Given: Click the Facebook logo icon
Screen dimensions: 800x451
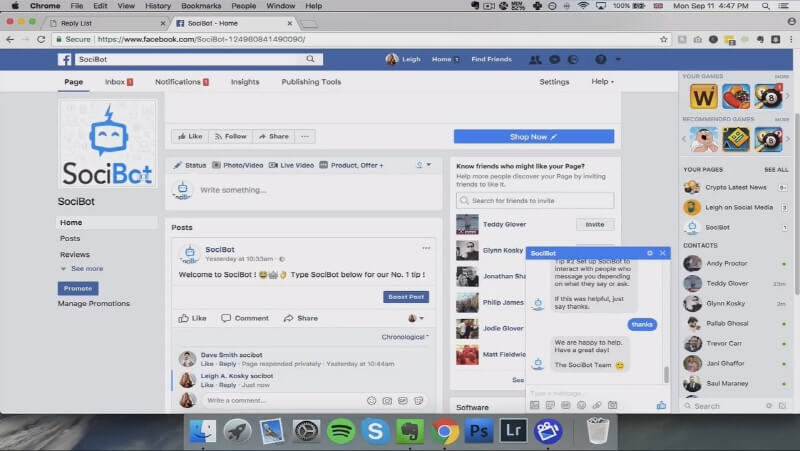Looking at the screenshot, I should (x=65, y=60).
